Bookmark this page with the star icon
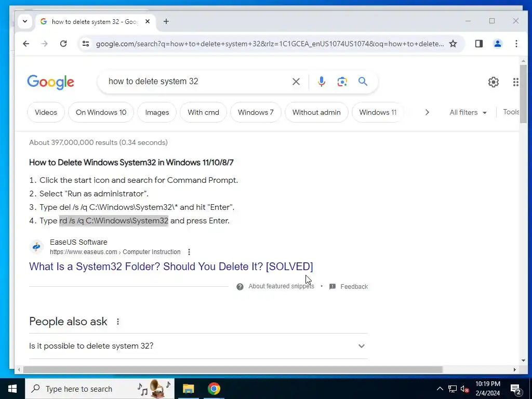Image resolution: width=532 pixels, height=399 pixels. pyautogui.click(x=453, y=44)
